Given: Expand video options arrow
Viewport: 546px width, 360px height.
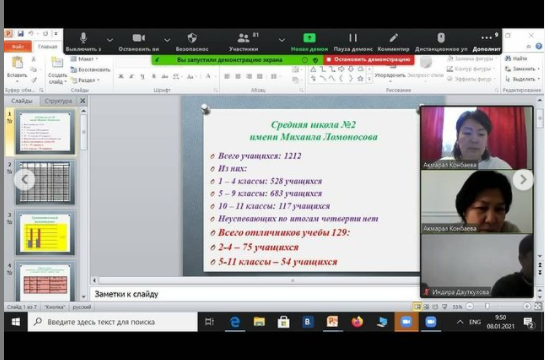Looking at the screenshot, I should point(167,40).
